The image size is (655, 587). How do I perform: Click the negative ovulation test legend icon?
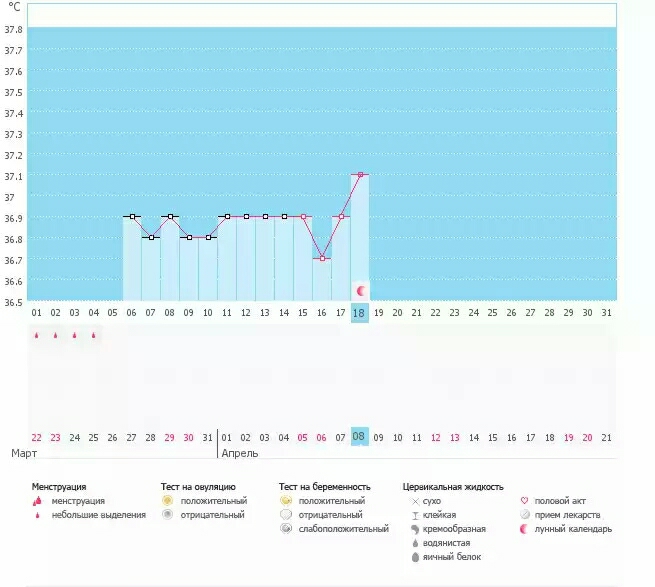coord(168,514)
